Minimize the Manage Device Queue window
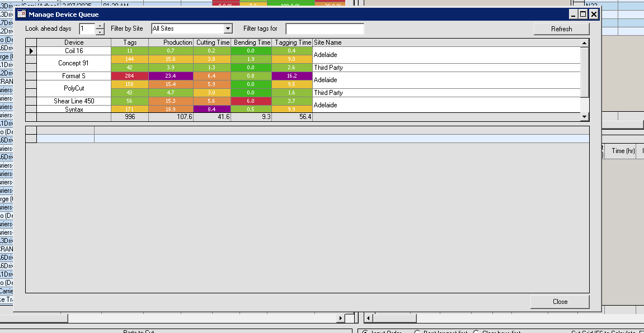The height and width of the screenshot is (333, 644). (x=574, y=15)
